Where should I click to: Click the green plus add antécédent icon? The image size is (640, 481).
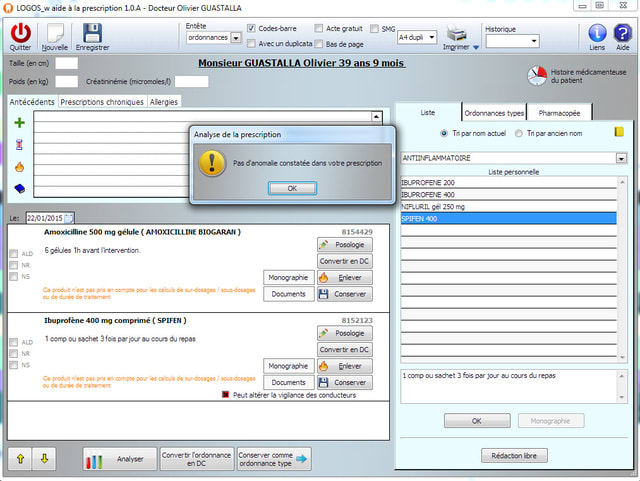click(19, 122)
